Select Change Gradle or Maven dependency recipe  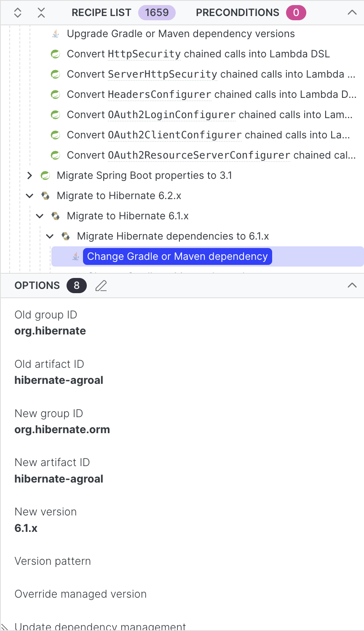point(177,256)
